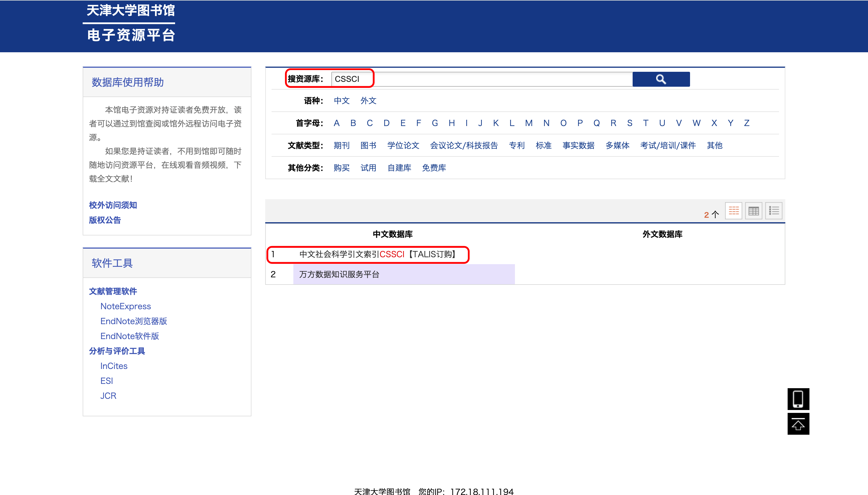Filter by language 中文
Viewport: 868px width, 495px height.
342,100
